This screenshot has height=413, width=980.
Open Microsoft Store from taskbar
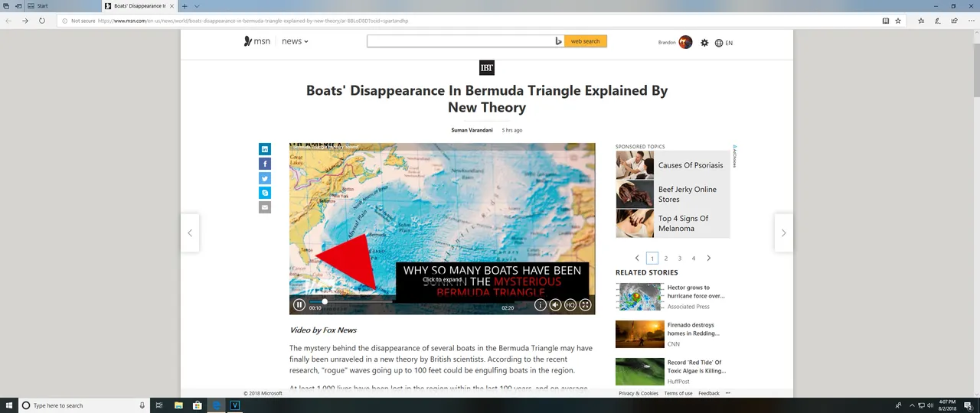click(198, 405)
